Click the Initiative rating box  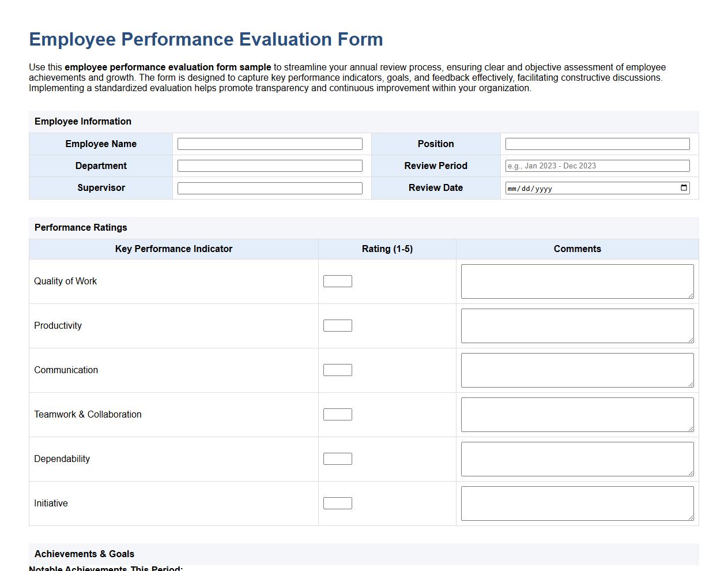pyautogui.click(x=337, y=503)
